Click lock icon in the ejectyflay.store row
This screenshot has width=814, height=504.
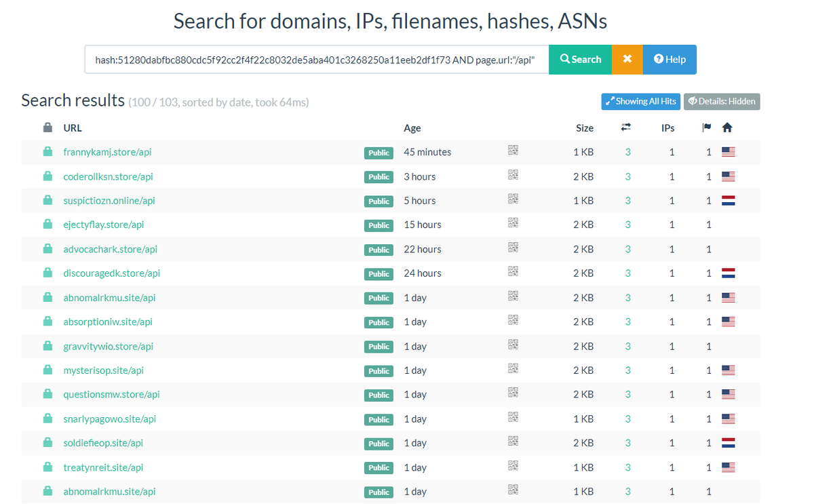[47, 225]
